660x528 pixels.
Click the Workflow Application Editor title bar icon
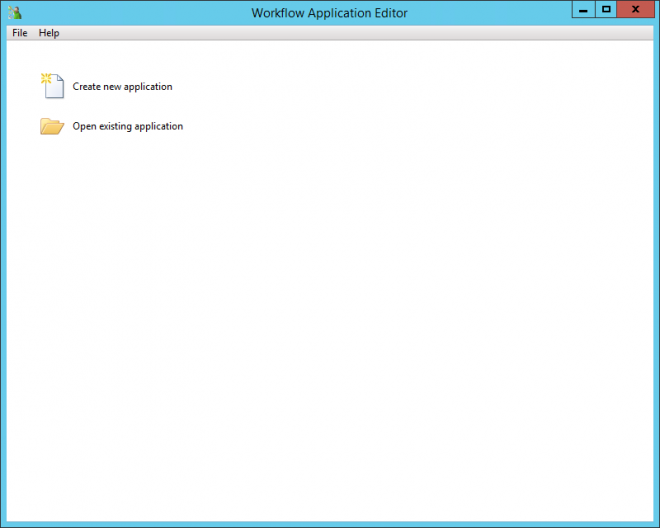pyautogui.click(x=14, y=13)
